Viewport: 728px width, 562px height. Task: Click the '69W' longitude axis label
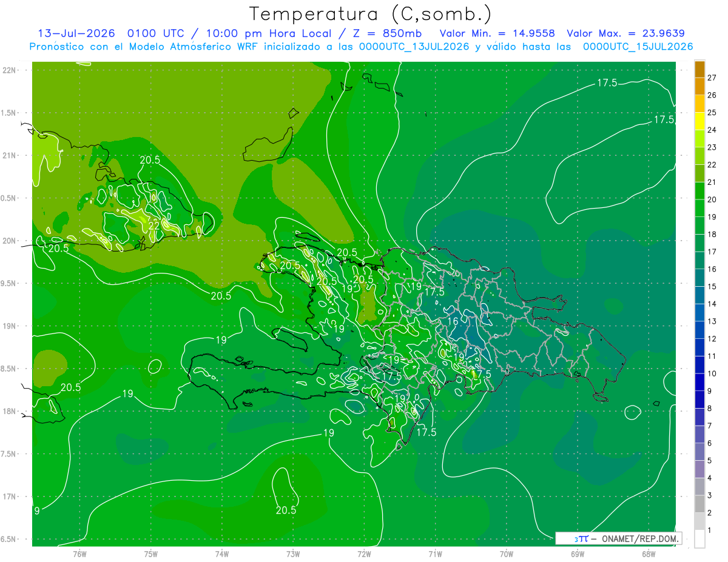point(578,554)
